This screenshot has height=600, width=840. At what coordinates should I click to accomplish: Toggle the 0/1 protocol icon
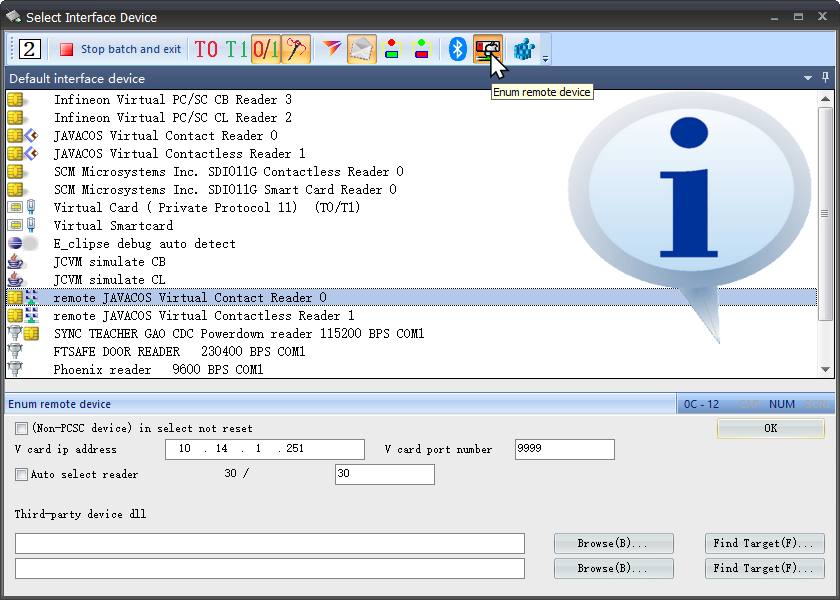point(265,49)
